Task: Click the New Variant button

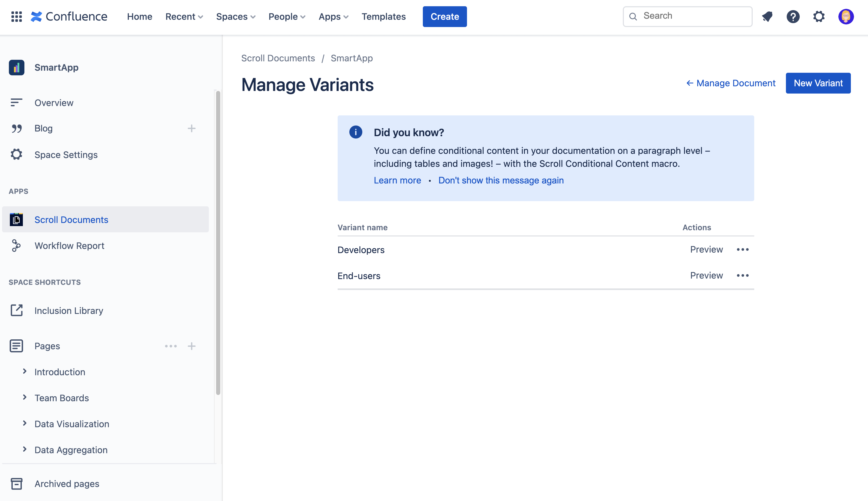Action: 818,83
